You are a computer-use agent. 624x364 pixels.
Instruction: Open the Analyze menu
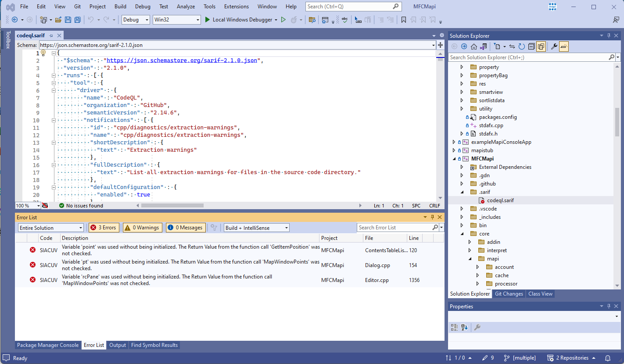click(x=186, y=6)
